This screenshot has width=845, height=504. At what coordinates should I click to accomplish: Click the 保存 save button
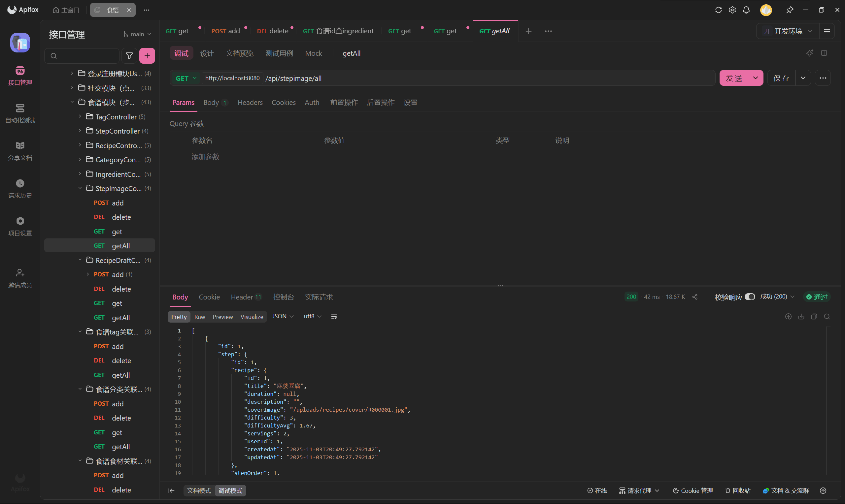[x=781, y=78]
